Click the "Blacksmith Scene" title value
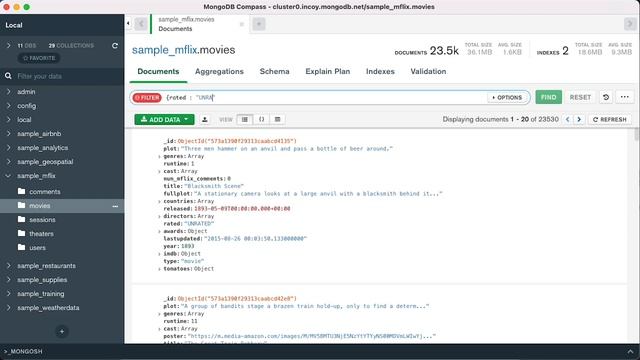Image resolution: width=640 pixels, height=360 pixels. click(x=214, y=186)
